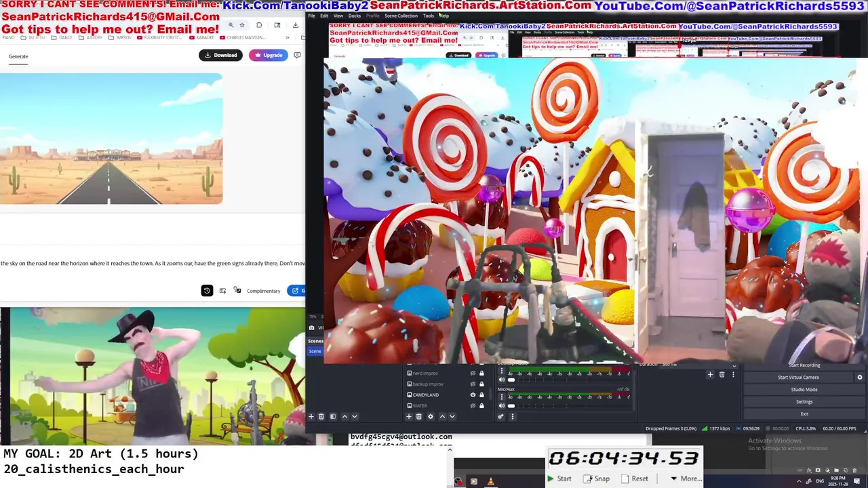The width and height of the screenshot is (868, 488).
Task: Remove the selected scene with the trash icon
Action: (x=321, y=417)
